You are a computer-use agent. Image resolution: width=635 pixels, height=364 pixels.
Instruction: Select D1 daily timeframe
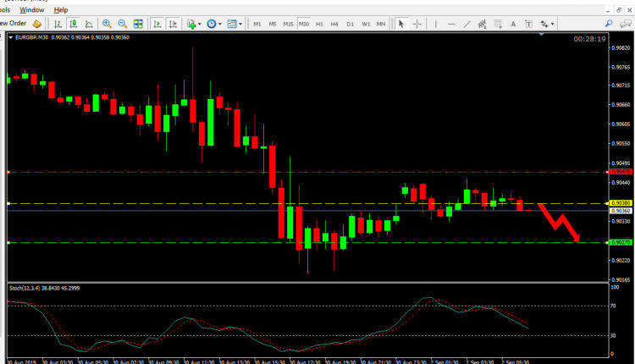[x=350, y=25]
